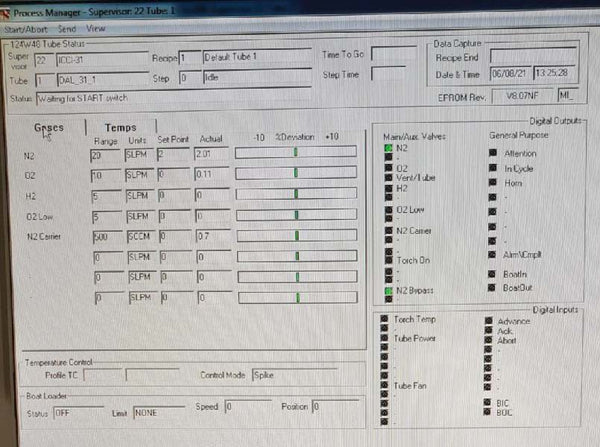600x447 pixels.
Task: Click the Horn output indicator
Action: pos(493,182)
